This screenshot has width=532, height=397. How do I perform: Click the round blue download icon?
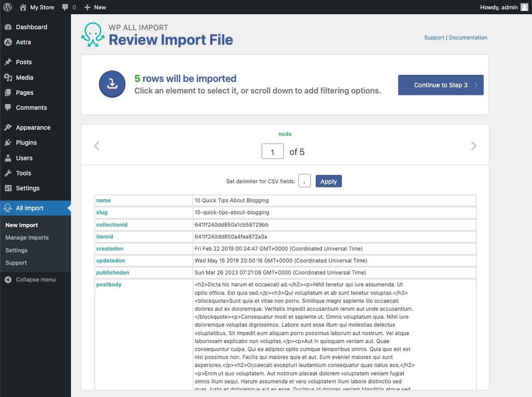112,84
